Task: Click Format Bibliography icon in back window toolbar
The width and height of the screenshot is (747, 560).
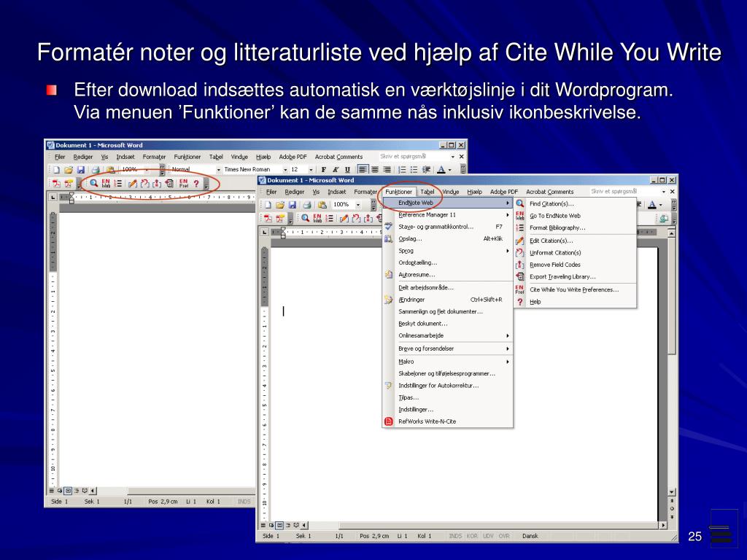Action: click(x=118, y=183)
